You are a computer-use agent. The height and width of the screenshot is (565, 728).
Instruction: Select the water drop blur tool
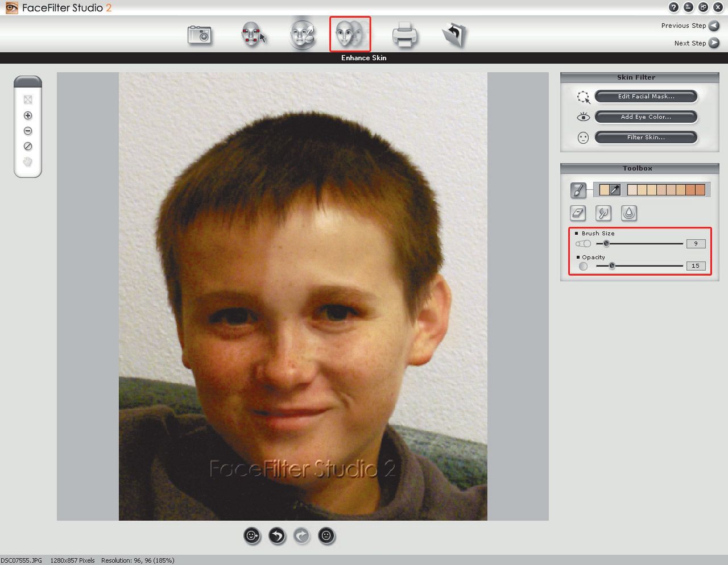[629, 213]
